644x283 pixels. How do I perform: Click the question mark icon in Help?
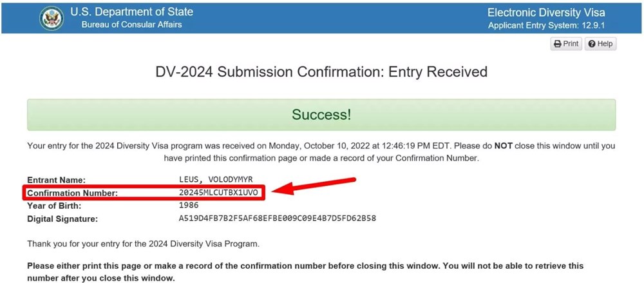tap(592, 44)
